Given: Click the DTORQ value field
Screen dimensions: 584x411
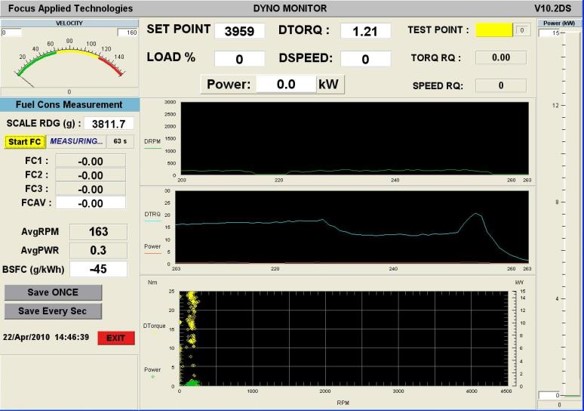Looking at the screenshot, I should [x=365, y=31].
